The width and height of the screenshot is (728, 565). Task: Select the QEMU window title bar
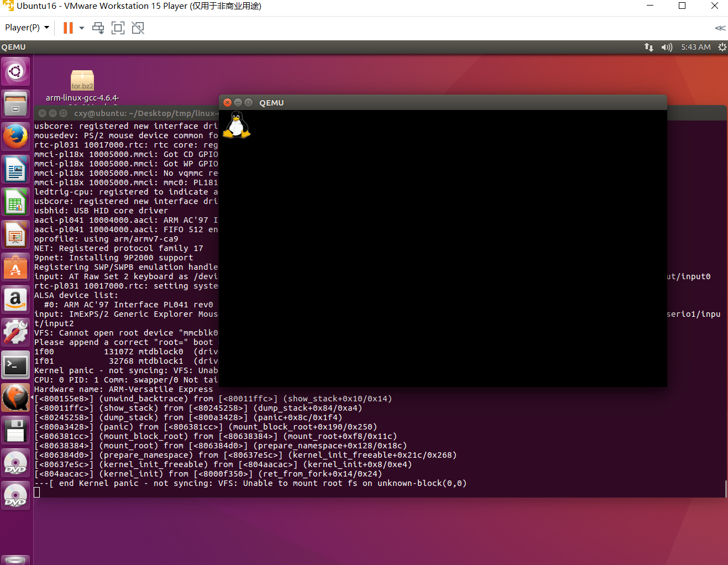pyautogui.click(x=443, y=102)
